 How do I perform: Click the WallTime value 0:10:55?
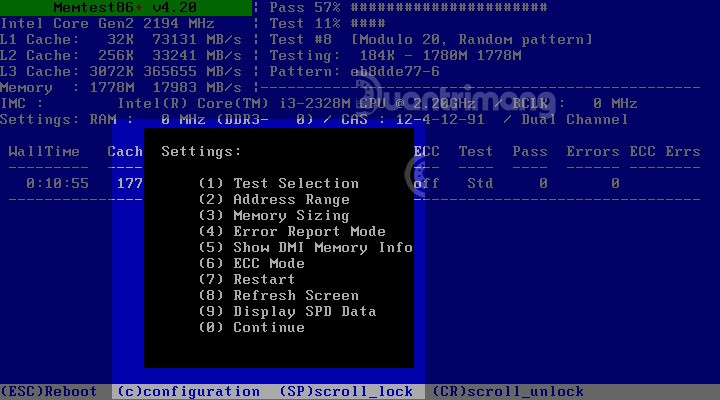(58, 184)
